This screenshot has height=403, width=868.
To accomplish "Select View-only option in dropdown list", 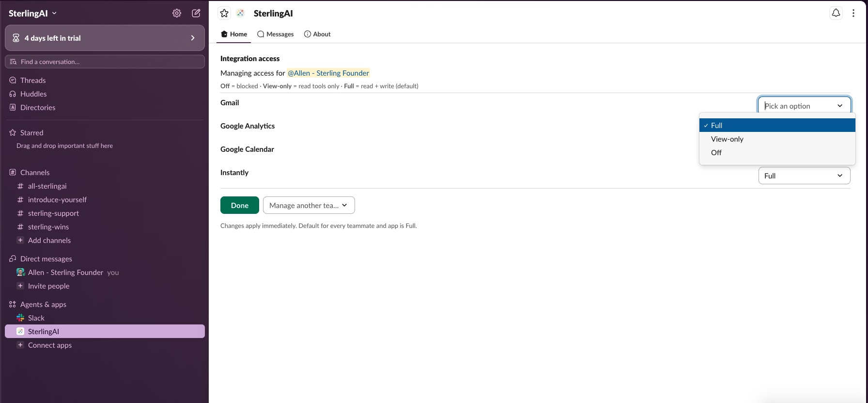I will pyautogui.click(x=777, y=139).
